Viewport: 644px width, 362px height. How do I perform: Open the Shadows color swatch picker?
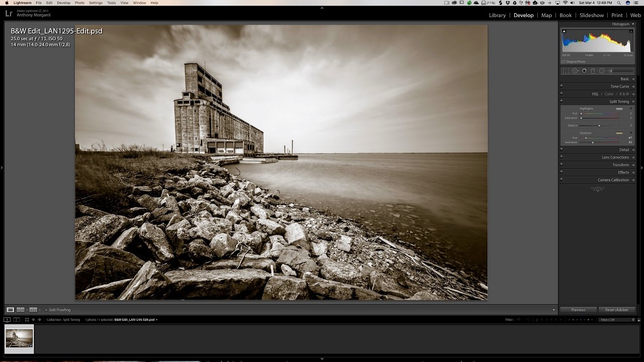click(619, 133)
